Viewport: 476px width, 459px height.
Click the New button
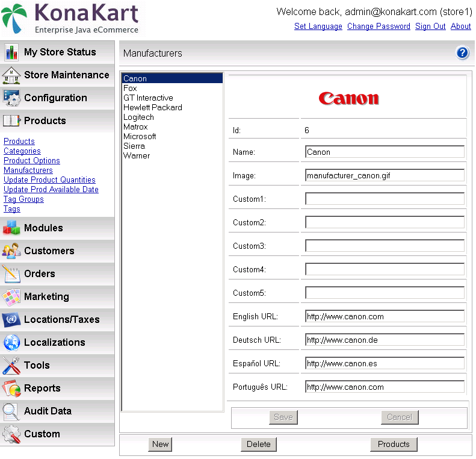pos(160,445)
